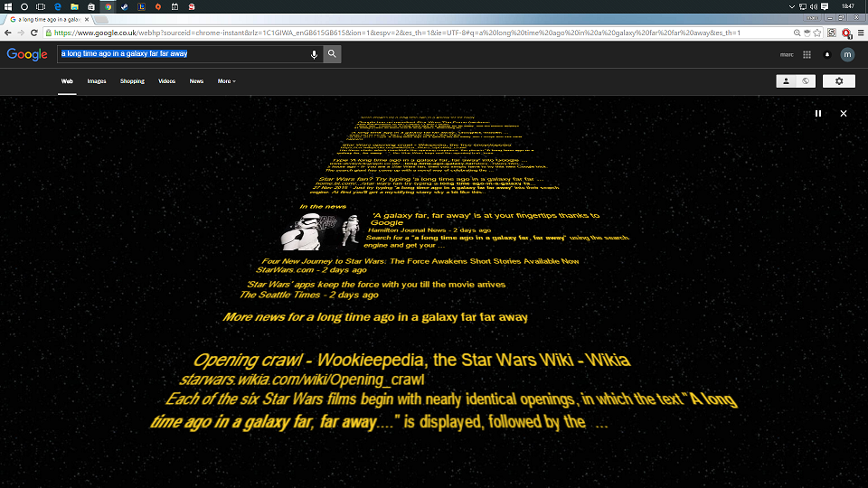This screenshot has width=868, height=488.
Task: Search by voice using microphone icon
Action: click(314, 54)
